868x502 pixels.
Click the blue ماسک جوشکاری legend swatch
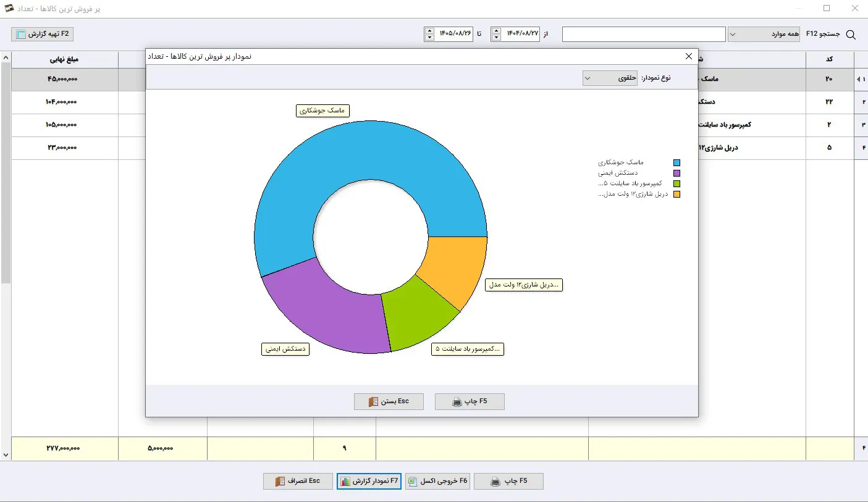pos(676,163)
